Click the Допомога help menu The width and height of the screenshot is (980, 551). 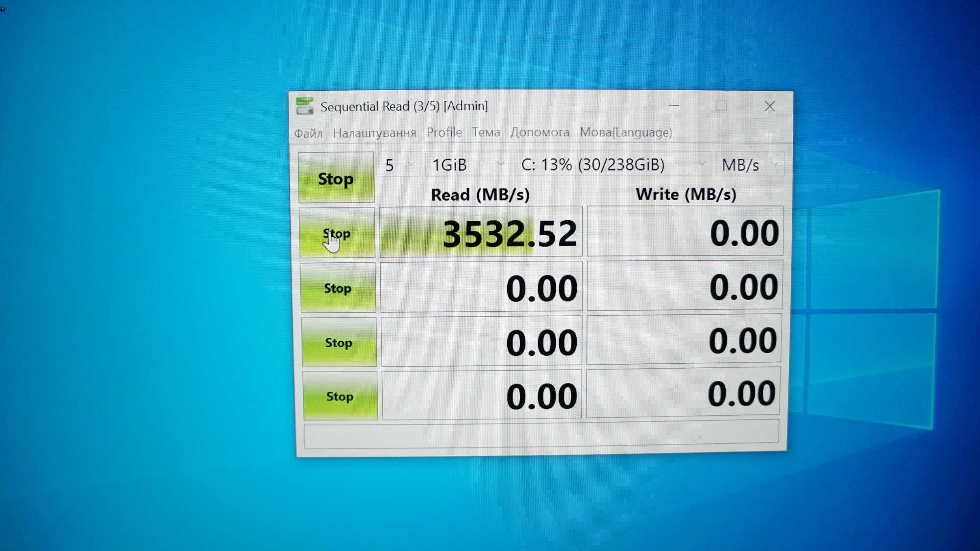539,133
